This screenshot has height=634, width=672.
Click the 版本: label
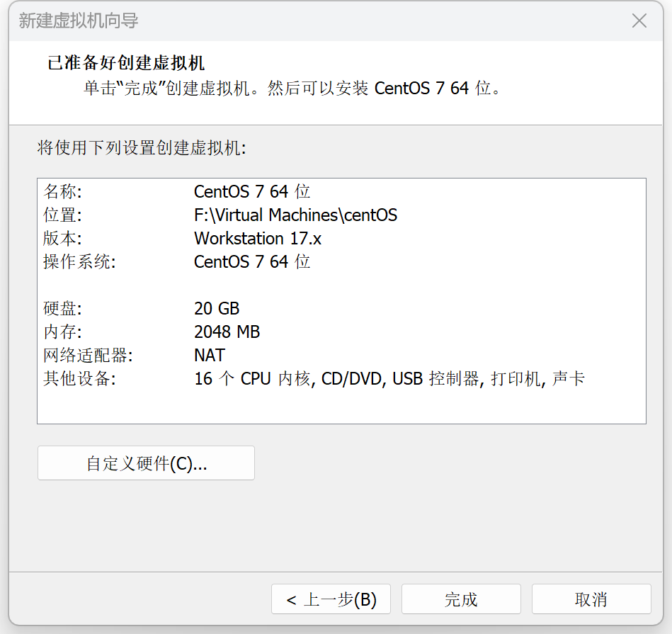[x=62, y=238]
